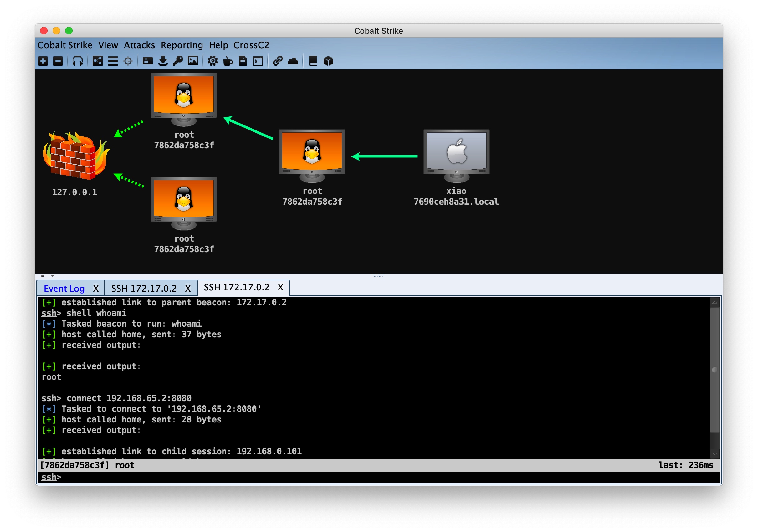Click the Listeners headphones icon
The width and height of the screenshot is (758, 532).
pyautogui.click(x=77, y=61)
